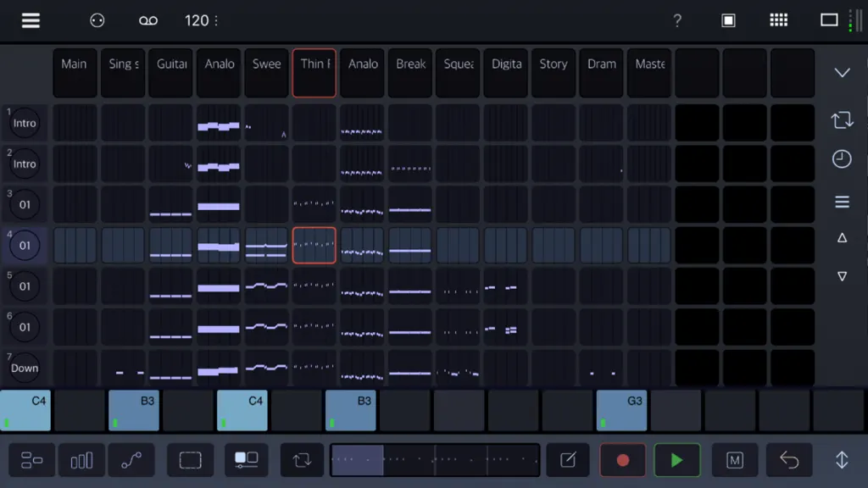Open the pencil edit tool
Image resolution: width=868 pixels, height=488 pixels.
(568, 460)
